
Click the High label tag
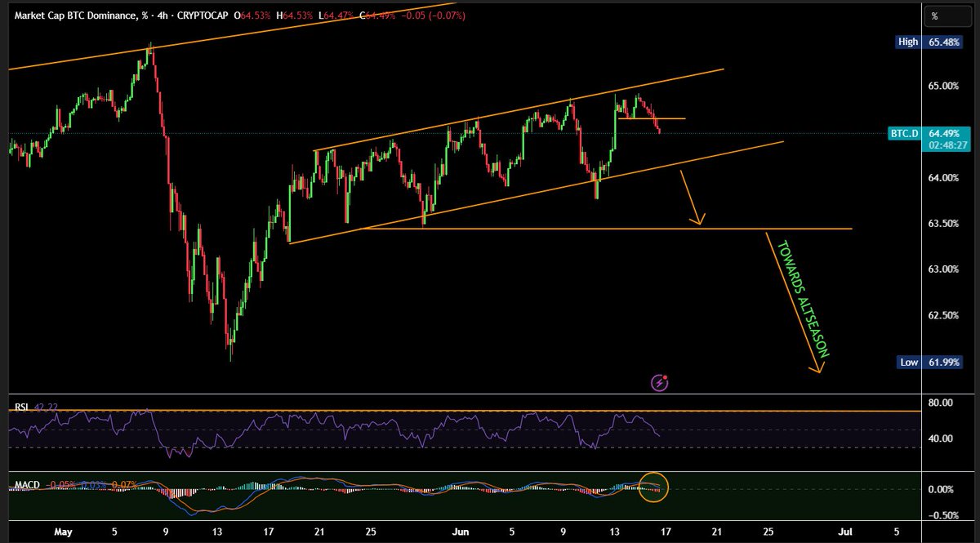click(x=909, y=42)
